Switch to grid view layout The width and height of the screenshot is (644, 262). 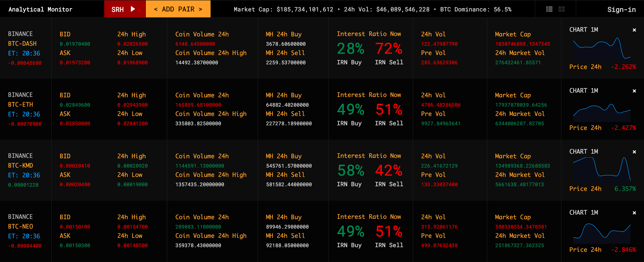[x=562, y=9]
